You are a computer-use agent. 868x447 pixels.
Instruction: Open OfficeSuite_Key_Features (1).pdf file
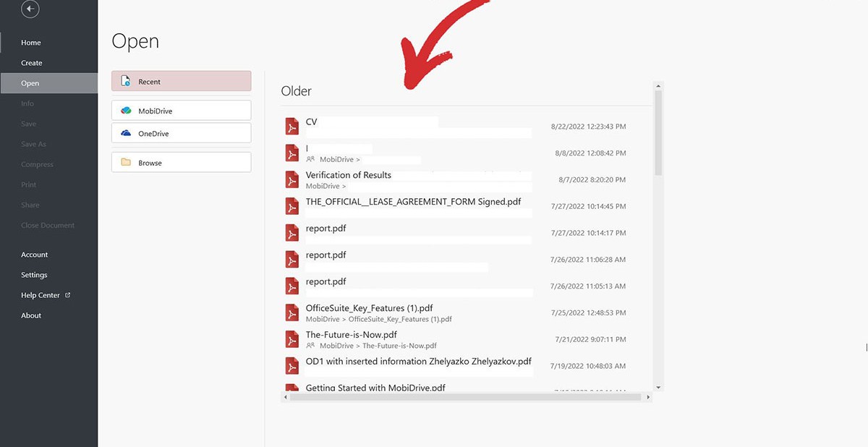pos(369,308)
